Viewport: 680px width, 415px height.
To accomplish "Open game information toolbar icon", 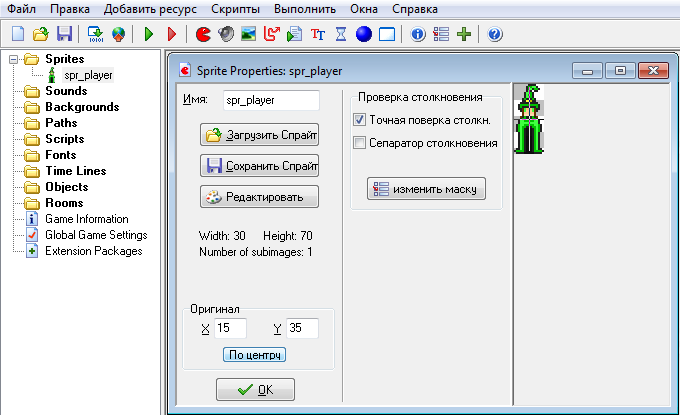I will pos(418,34).
